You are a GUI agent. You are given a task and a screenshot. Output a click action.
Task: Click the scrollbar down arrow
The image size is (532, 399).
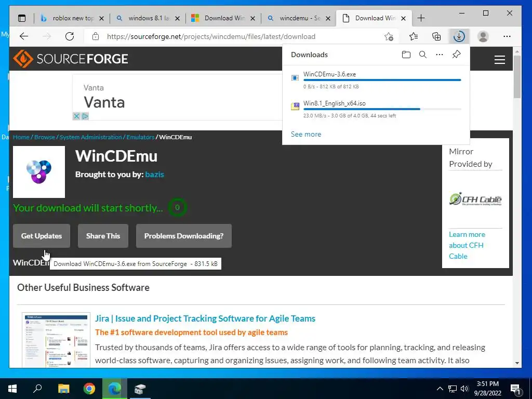point(517,363)
